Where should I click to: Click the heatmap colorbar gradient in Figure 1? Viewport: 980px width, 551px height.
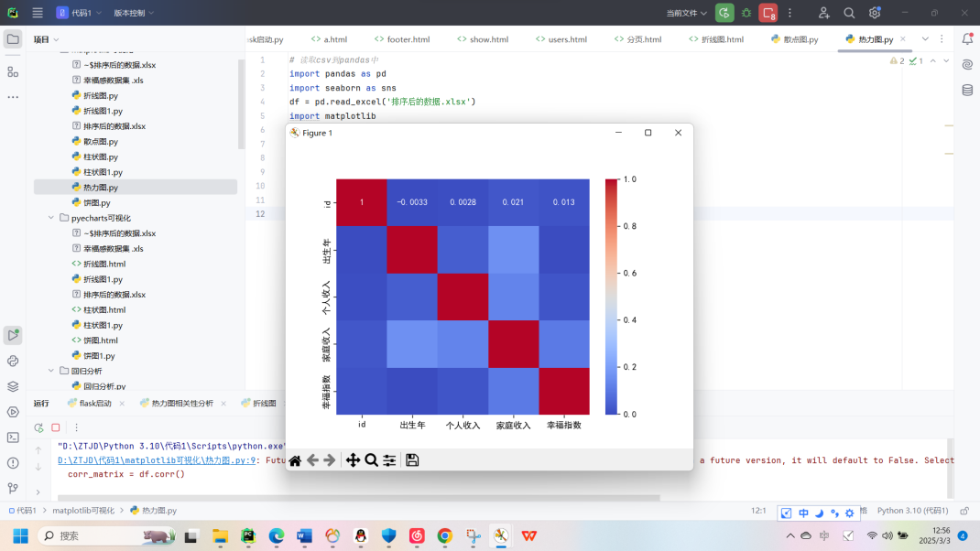[x=611, y=297]
